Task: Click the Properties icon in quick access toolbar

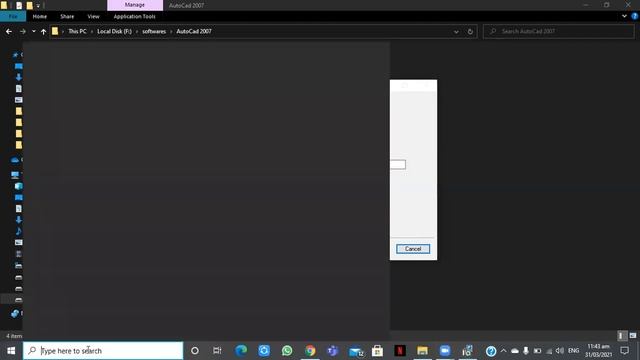Action: [x=19, y=5]
